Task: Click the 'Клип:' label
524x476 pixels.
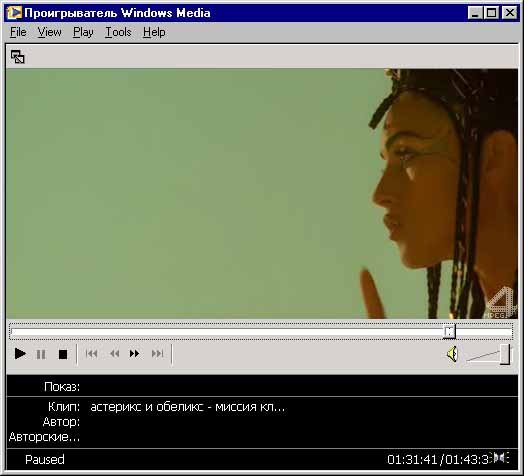Action: tap(64, 407)
